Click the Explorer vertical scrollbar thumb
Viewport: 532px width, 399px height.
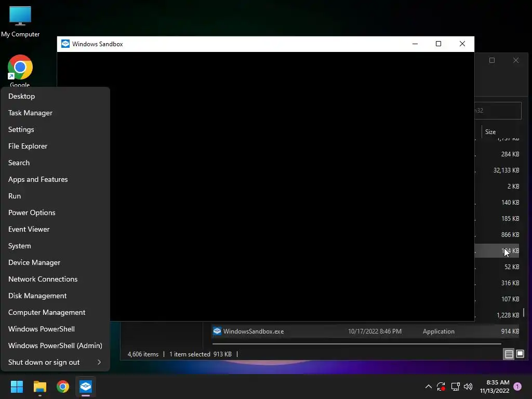[x=524, y=312]
